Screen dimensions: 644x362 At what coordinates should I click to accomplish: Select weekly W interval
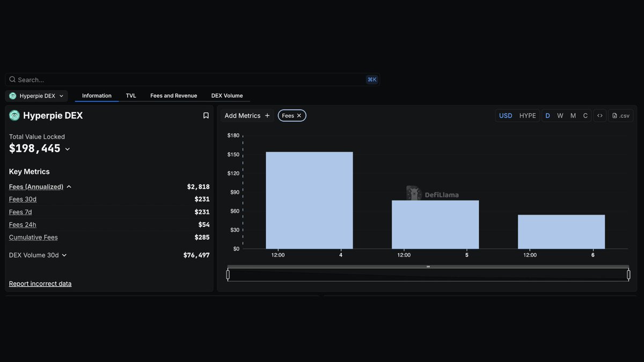tap(560, 115)
